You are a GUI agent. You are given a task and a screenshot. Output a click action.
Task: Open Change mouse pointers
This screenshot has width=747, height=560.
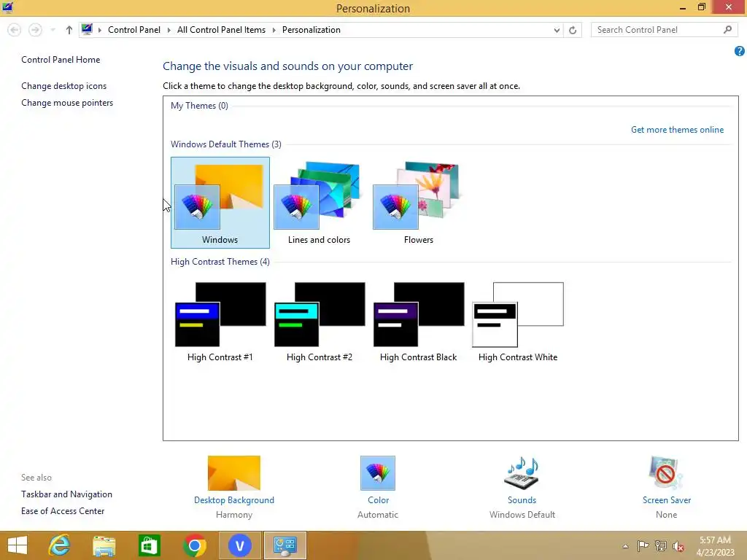(x=67, y=102)
